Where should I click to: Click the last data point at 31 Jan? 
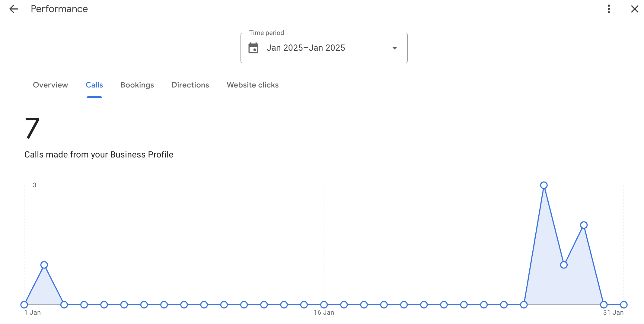coord(624,305)
